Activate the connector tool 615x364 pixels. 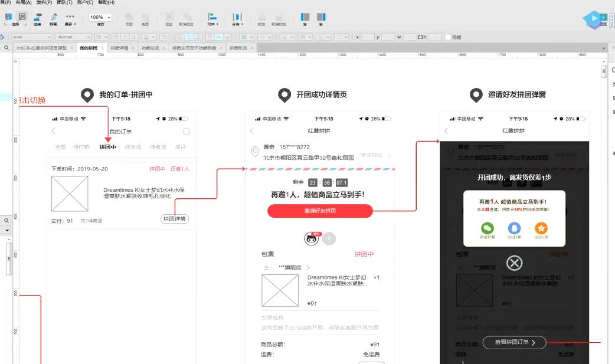(38, 17)
